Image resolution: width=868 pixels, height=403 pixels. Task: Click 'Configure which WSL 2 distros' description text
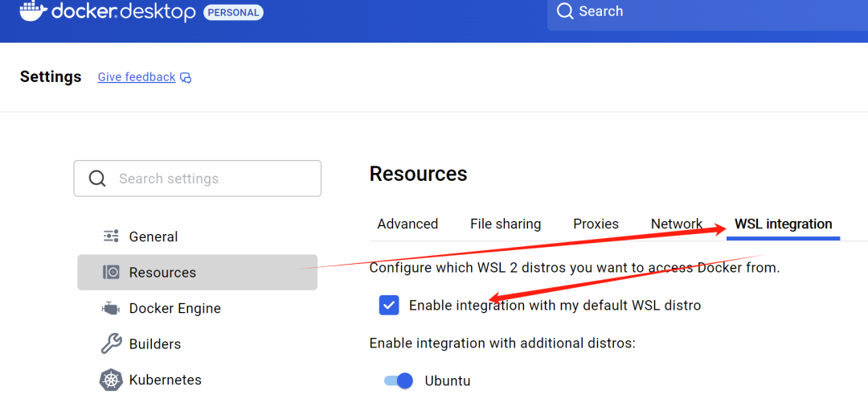point(574,268)
